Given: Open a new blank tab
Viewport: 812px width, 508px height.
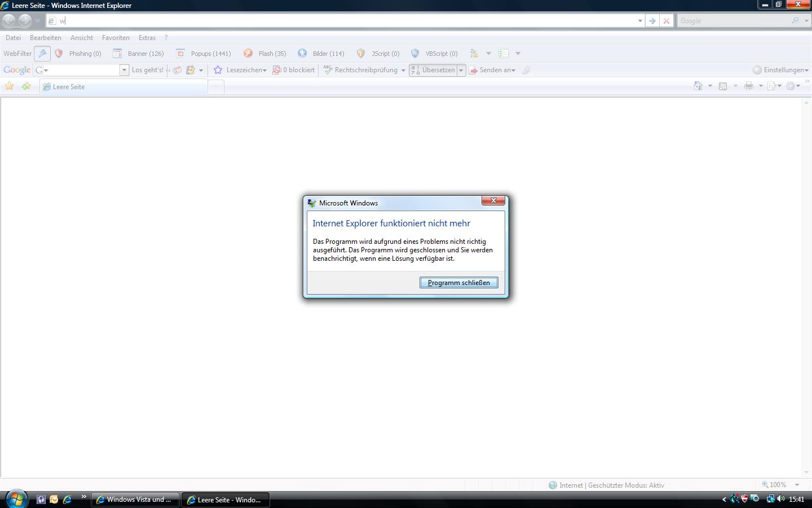Looking at the screenshot, I should tap(216, 87).
